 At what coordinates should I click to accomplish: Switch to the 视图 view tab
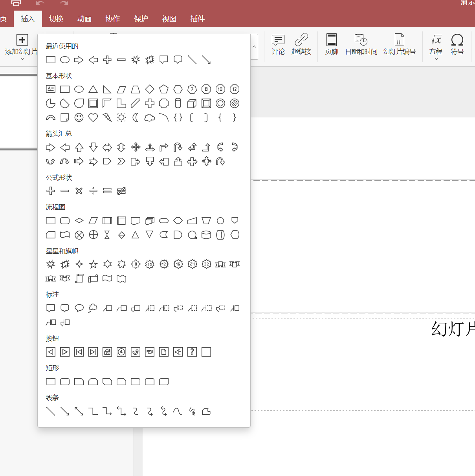pyautogui.click(x=169, y=19)
